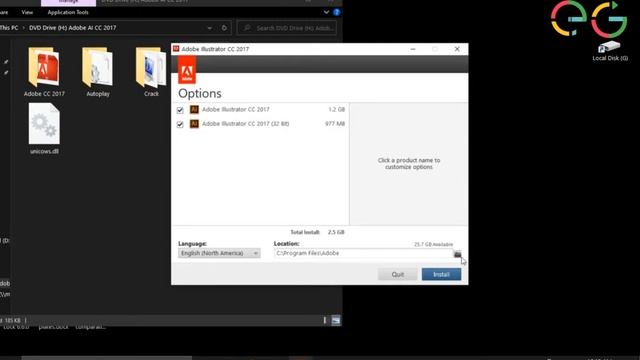Click the Total Install 2.5 GB text
The height and width of the screenshot is (360, 640).
[317, 232]
